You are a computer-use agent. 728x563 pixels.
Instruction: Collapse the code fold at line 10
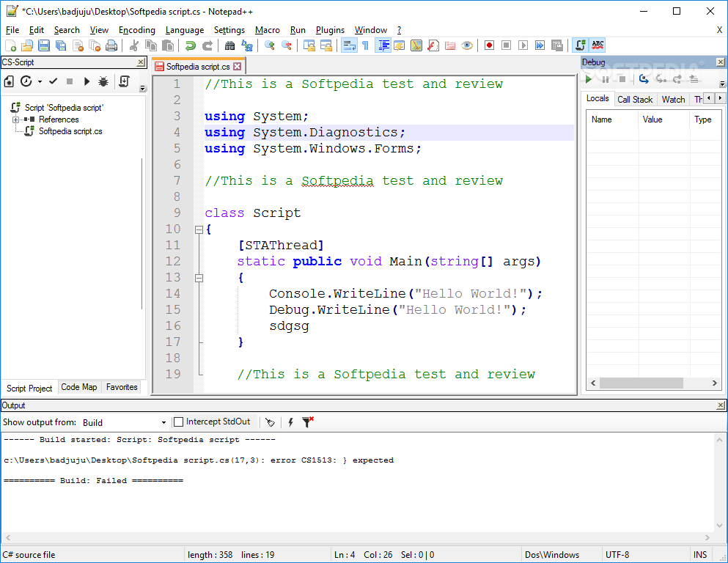click(x=199, y=229)
